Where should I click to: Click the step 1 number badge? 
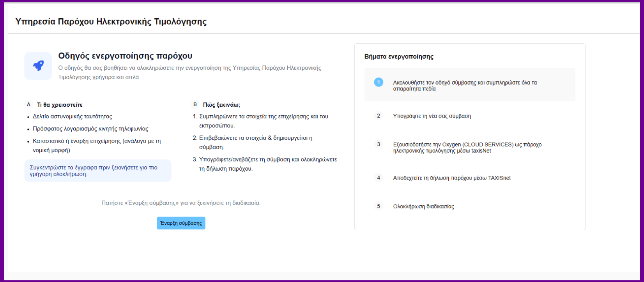tap(378, 82)
